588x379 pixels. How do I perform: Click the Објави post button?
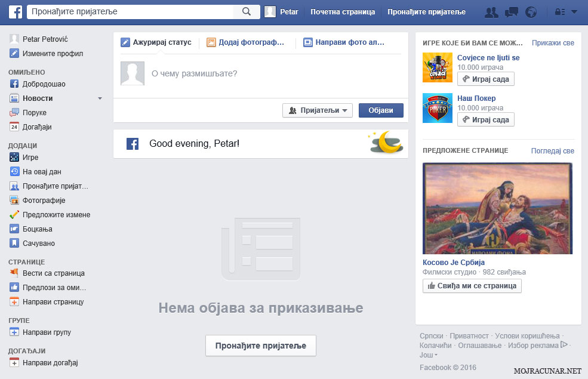pos(381,110)
